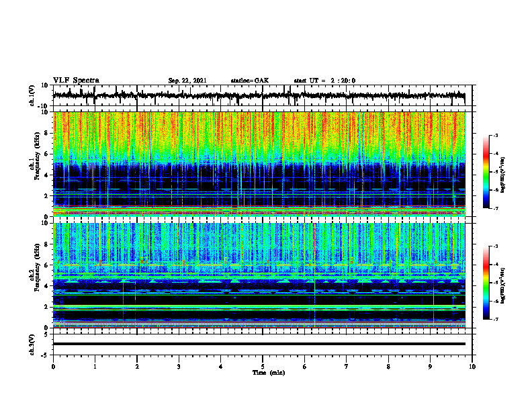532x411 pixels.
Task: Click the "8" tick on ch.1 frequency axis
Action: [46, 133]
